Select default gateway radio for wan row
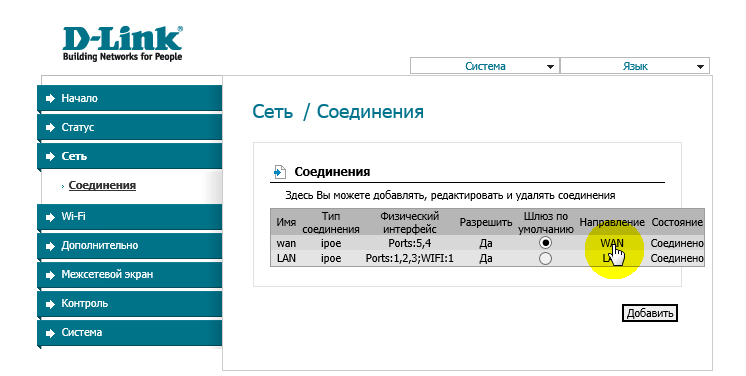Image resolution: width=746 pixels, height=376 pixels. point(545,243)
